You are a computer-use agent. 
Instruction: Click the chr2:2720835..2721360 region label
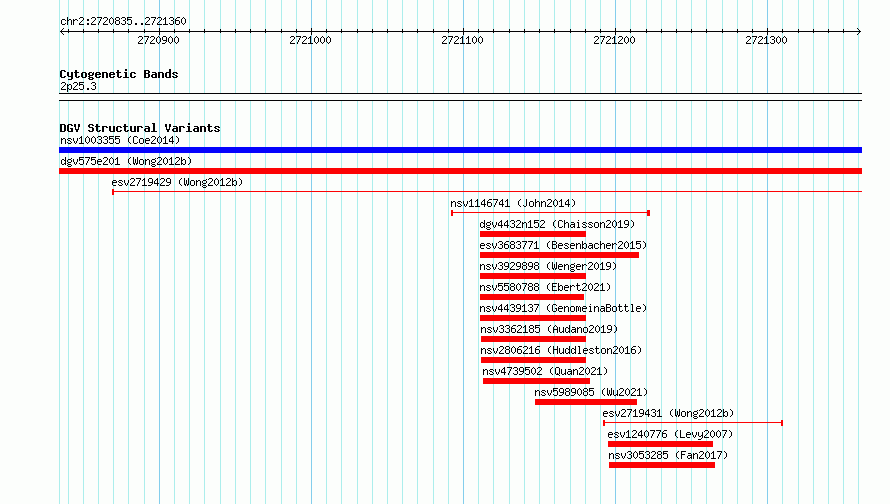click(x=123, y=22)
